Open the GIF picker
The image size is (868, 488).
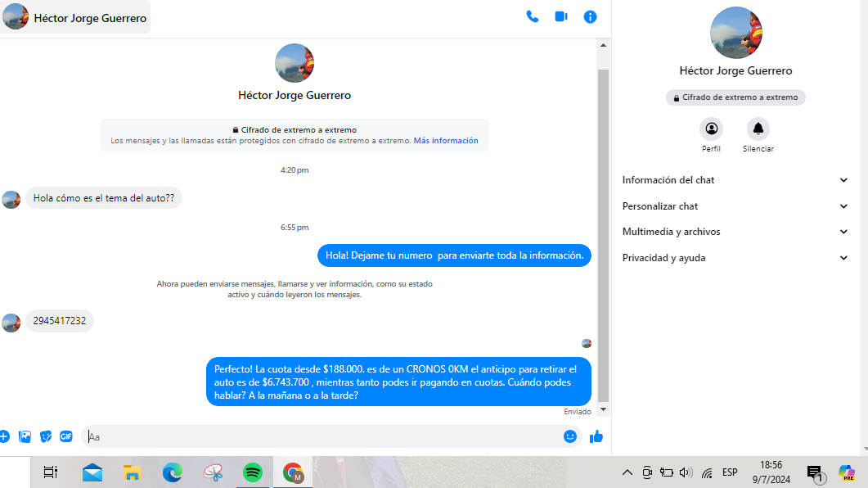coord(66,436)
